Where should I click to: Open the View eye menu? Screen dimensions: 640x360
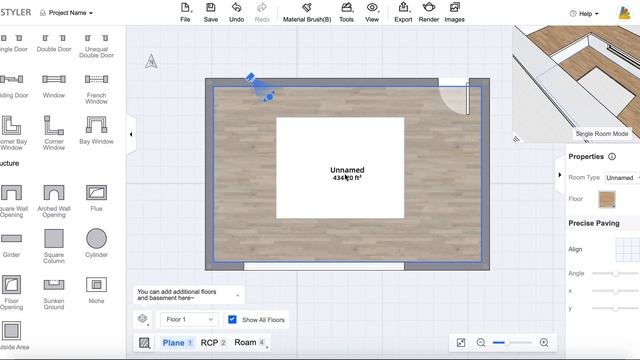click(x=372, y=12)
